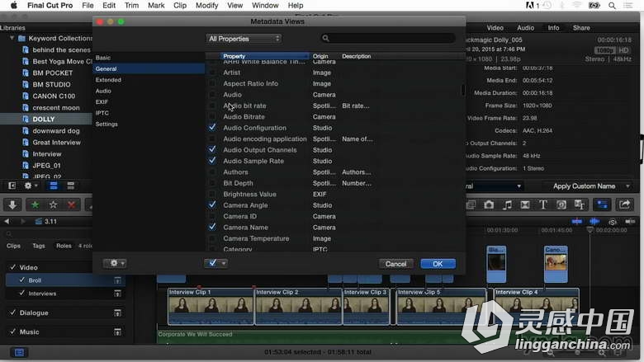The width and height of the screenshot is (644, 362).
Task: Toggle the libraries sidebar icon
Action: pos(12,186)
